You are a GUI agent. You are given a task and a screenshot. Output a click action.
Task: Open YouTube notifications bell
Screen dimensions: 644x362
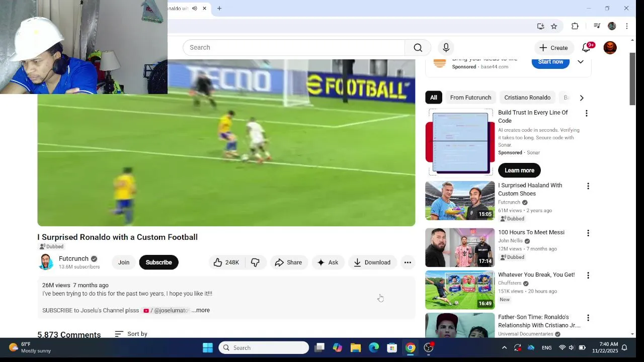click(586, 48)
